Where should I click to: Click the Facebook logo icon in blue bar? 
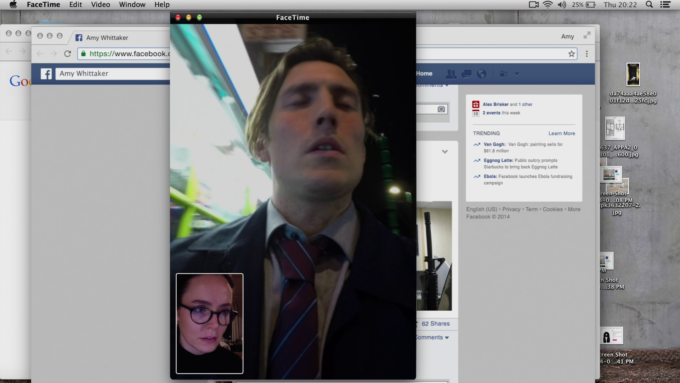pyautogui.click(x=46, y=74)
